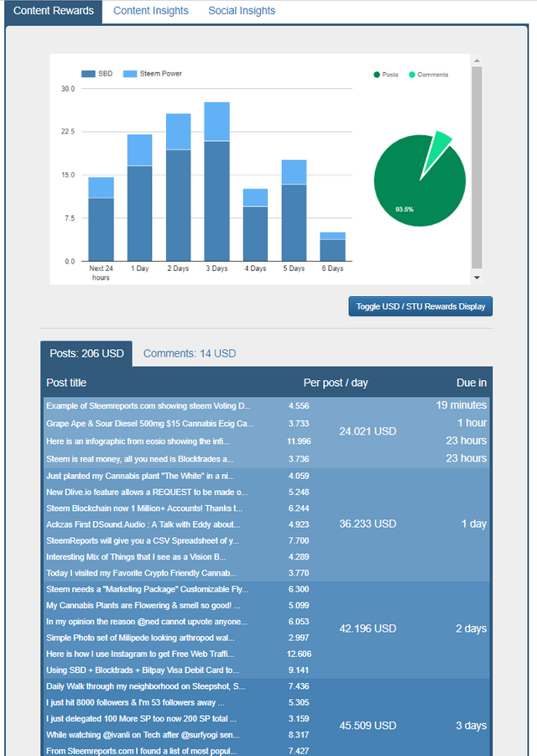The image size is (537, 756).
Task: Open post 'I just delegated 100 More SP'
Action: (141, 719)
